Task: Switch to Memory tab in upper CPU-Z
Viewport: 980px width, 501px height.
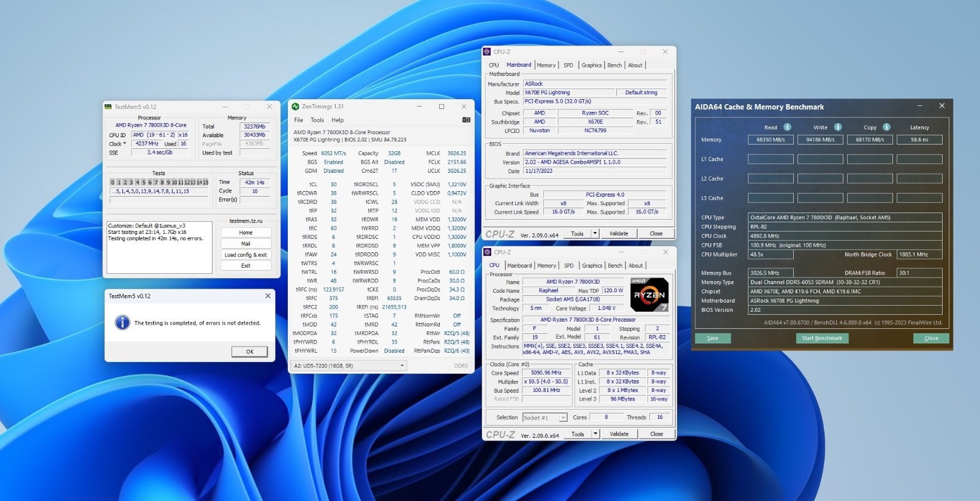Action: [546, 65]
